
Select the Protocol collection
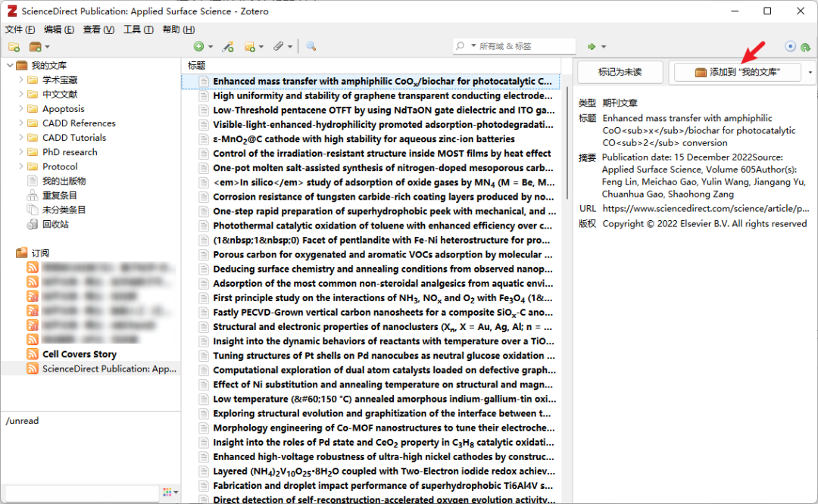pos(60,166)
